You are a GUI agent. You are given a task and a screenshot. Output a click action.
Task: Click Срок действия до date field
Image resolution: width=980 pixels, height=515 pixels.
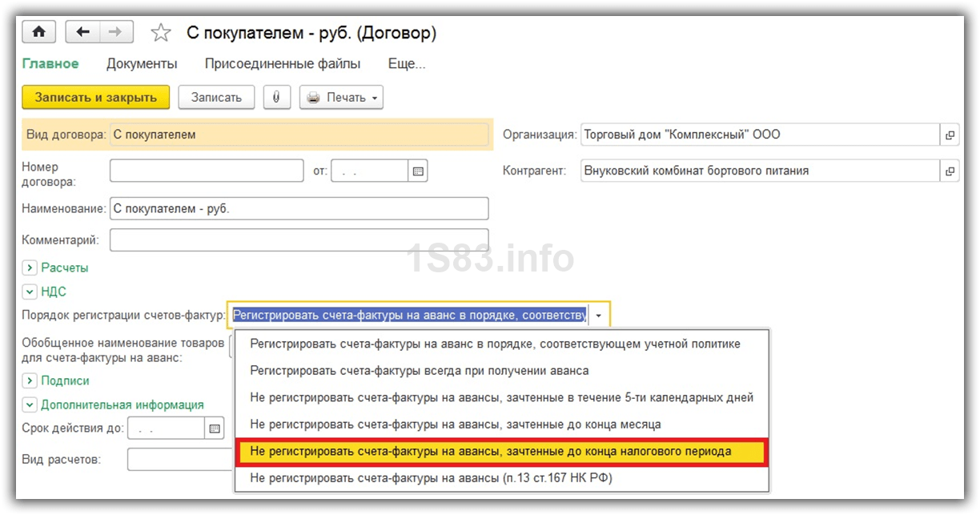(x=166, y=428)
